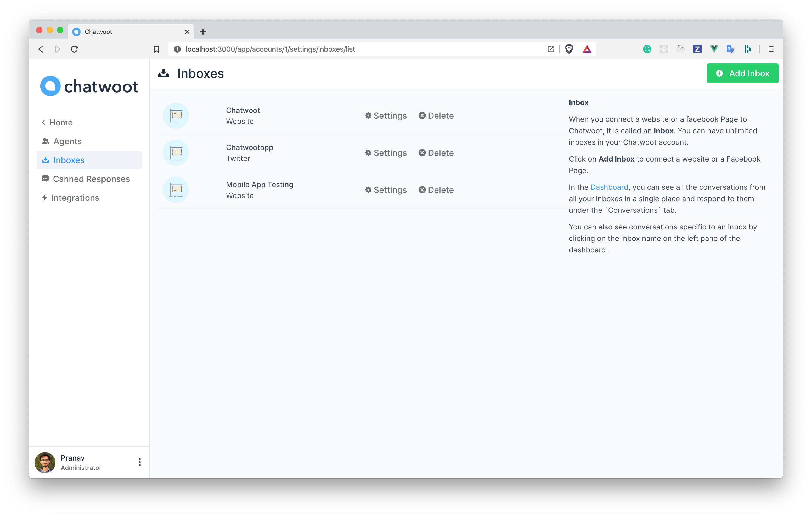Click the grey circular extension icon

[x=680, y=49]
